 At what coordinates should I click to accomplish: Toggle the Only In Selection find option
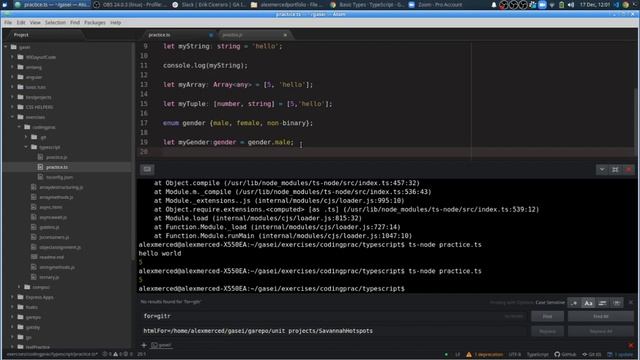(x=602, y=303)
